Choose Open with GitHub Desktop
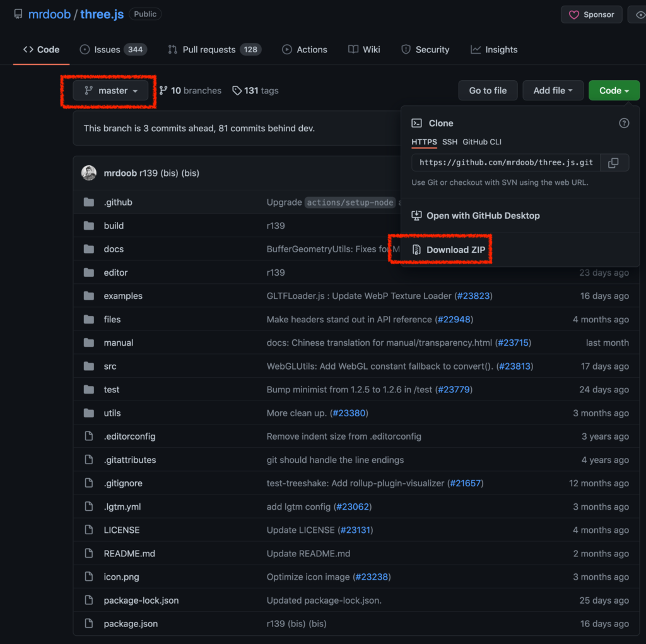 point(483,216)
